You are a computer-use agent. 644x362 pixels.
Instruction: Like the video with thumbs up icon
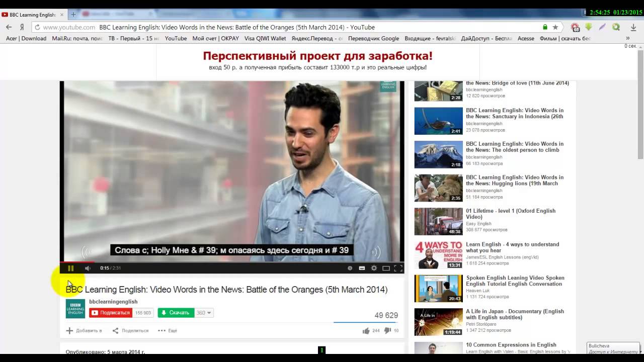click(x=366, y=330)
